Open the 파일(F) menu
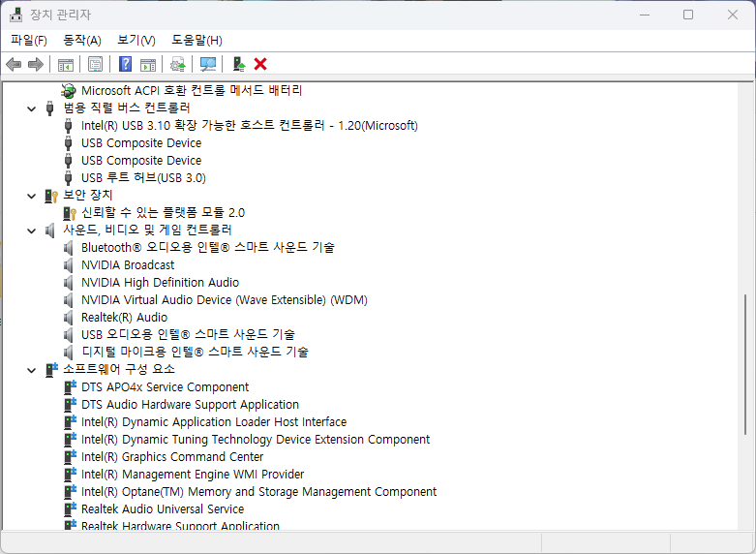The width and height of the screenshot is (756, 554). coord(29,41)
